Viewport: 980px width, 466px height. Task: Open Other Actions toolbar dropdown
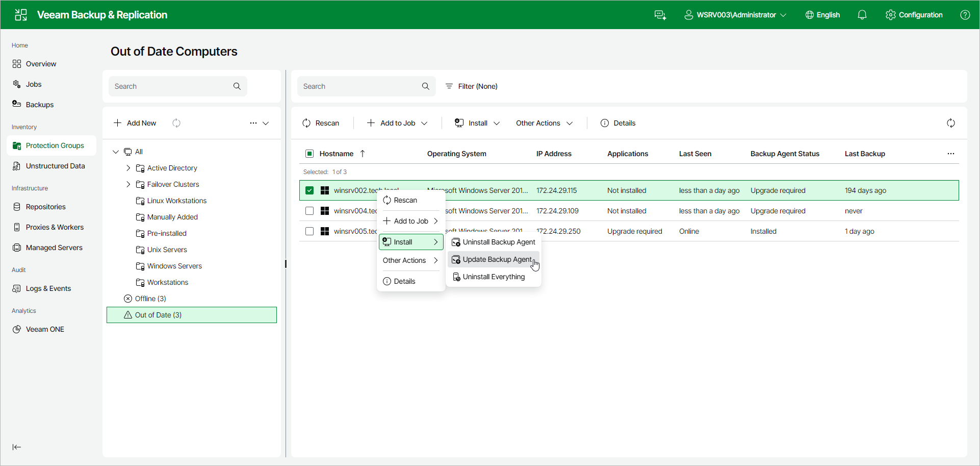tap(544, 123)
